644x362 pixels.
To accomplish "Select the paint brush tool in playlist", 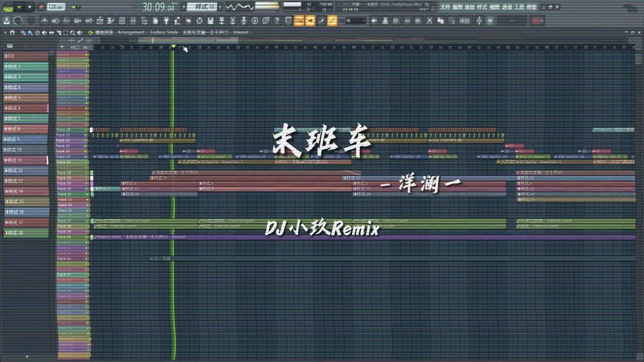I will pos(30,33).
